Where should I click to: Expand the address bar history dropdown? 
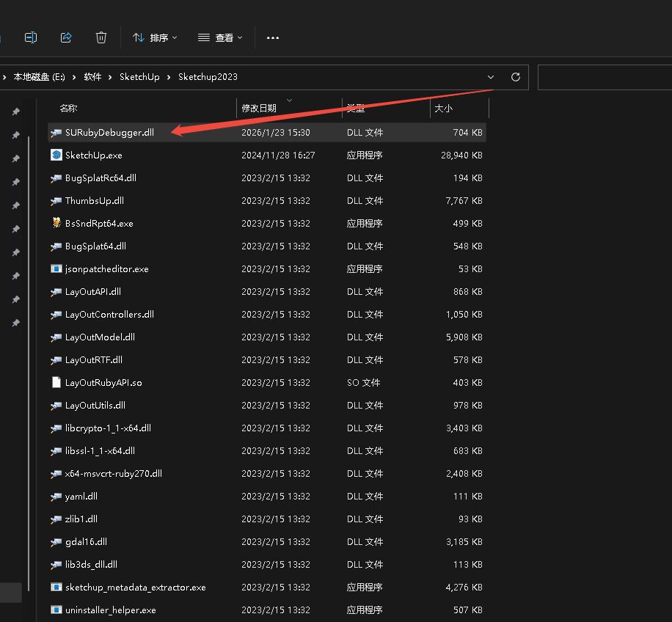(x=491, y=77)
